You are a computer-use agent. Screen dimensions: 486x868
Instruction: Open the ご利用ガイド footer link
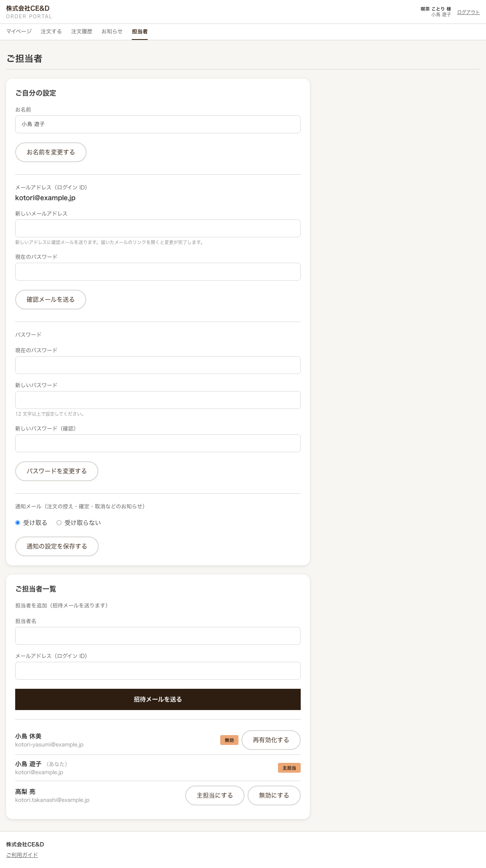coord(22,855)
